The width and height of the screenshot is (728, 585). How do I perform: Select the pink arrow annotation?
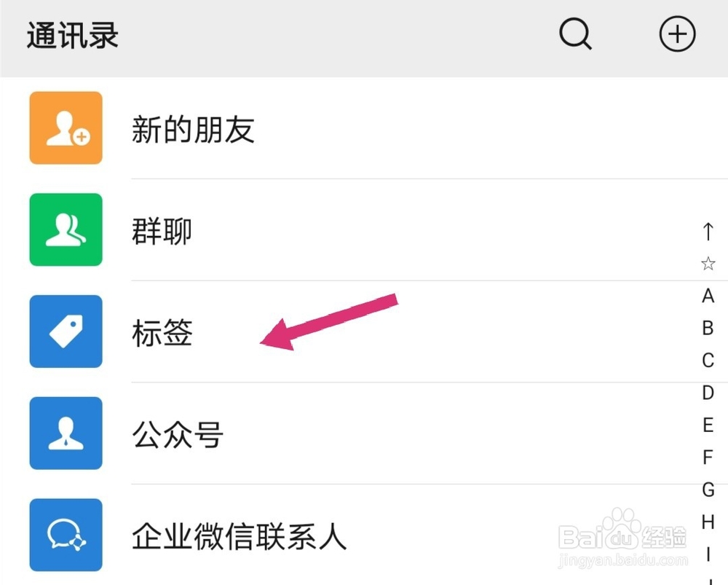[x=328, y=321]
